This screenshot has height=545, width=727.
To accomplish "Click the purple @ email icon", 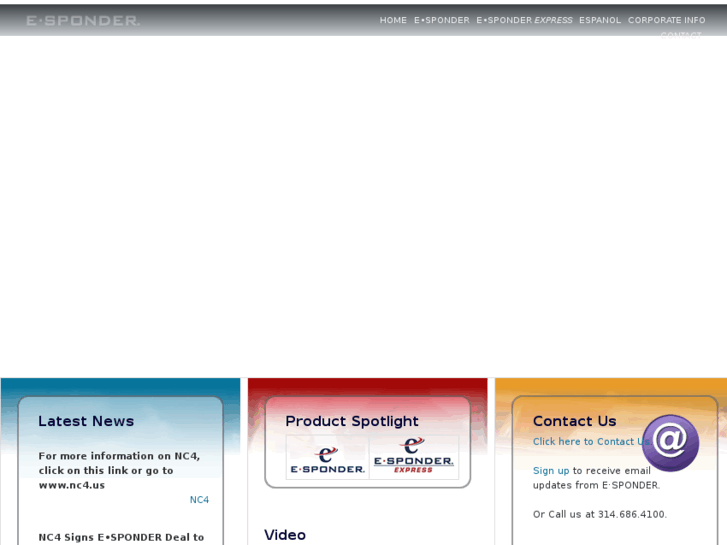I will point(670,442).
